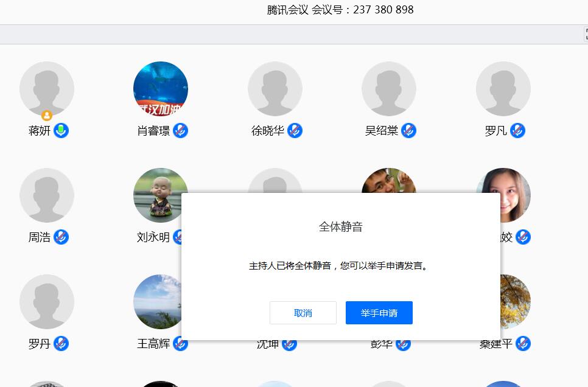Click the muted mic icon beside 王高辉
The width and height of the screenshot is (588, 387).
pyautogui.click(x=180, y=343)
